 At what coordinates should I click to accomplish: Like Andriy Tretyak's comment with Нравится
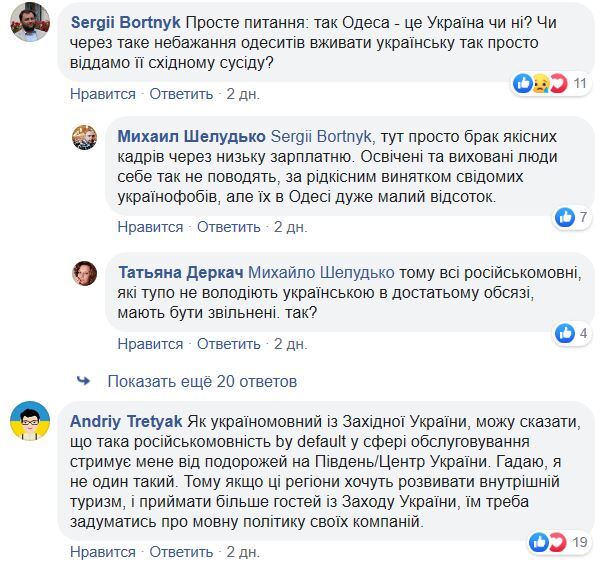[103, 552]
